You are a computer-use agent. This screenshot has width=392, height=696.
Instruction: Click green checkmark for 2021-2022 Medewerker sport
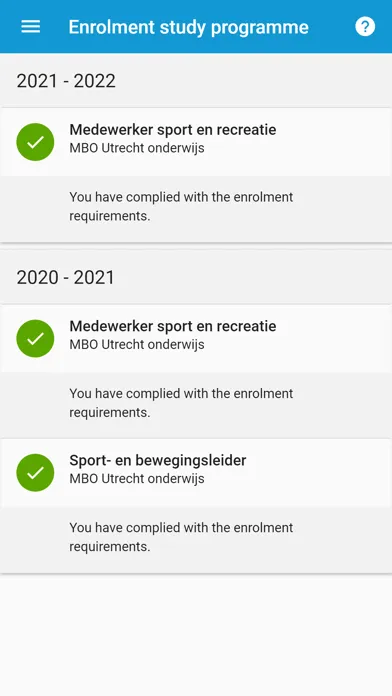(x=35, y=142)
